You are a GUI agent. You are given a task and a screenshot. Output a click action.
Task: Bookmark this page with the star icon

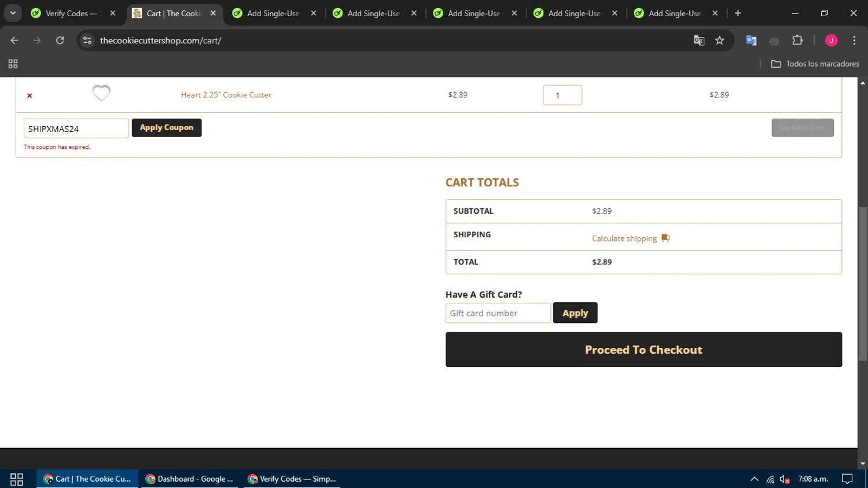(720, 41)
